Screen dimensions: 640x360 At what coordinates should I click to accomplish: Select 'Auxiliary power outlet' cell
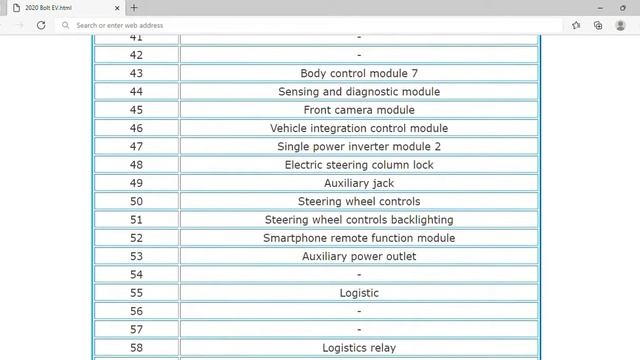[359, 256]
